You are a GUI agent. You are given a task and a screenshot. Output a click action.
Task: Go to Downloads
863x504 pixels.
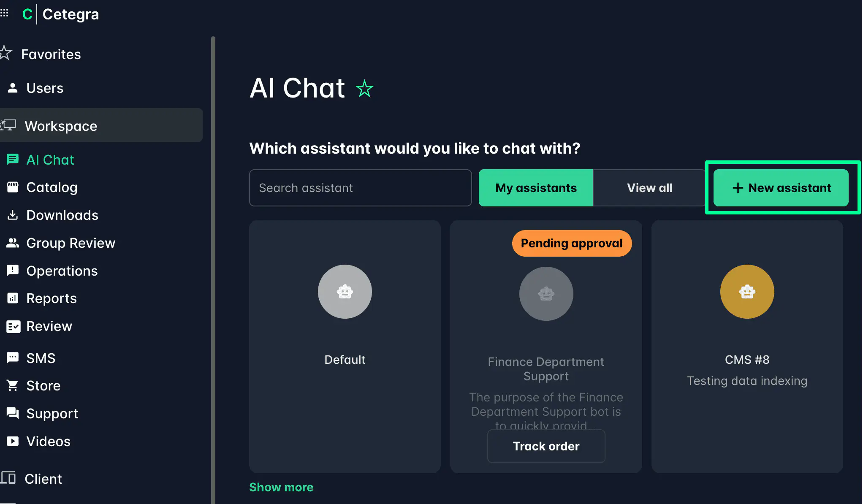click(62, 215)
